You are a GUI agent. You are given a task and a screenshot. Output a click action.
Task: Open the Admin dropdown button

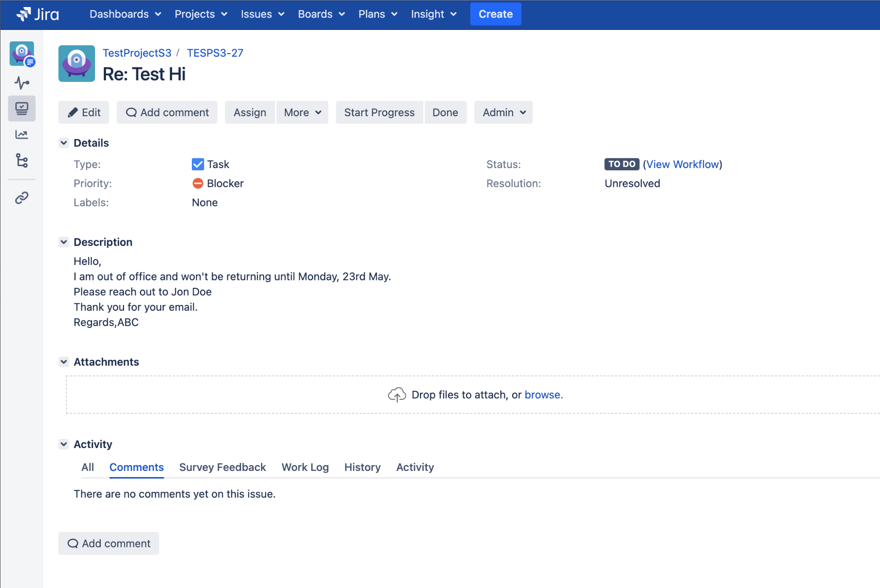(x=503, y=113)
